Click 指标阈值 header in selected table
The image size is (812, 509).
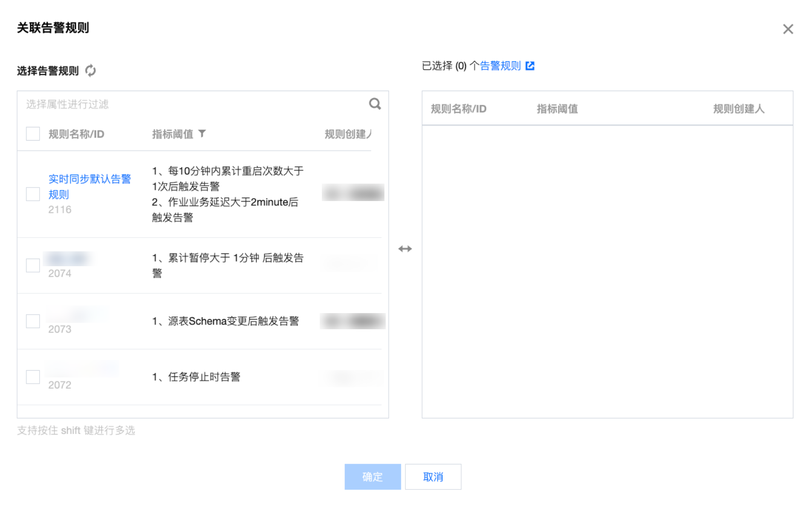(557, 109)
